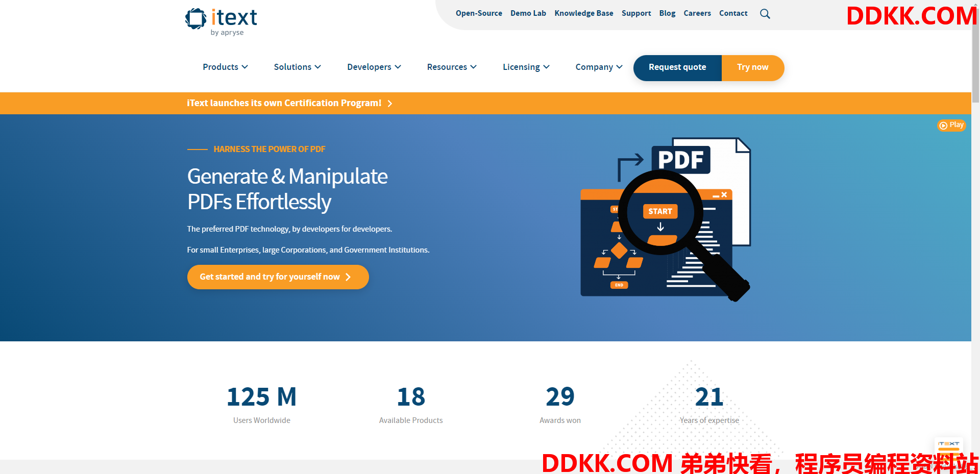980x474 pixels.
Task: Click the iText by apryse logo
Action: point(221,22)
